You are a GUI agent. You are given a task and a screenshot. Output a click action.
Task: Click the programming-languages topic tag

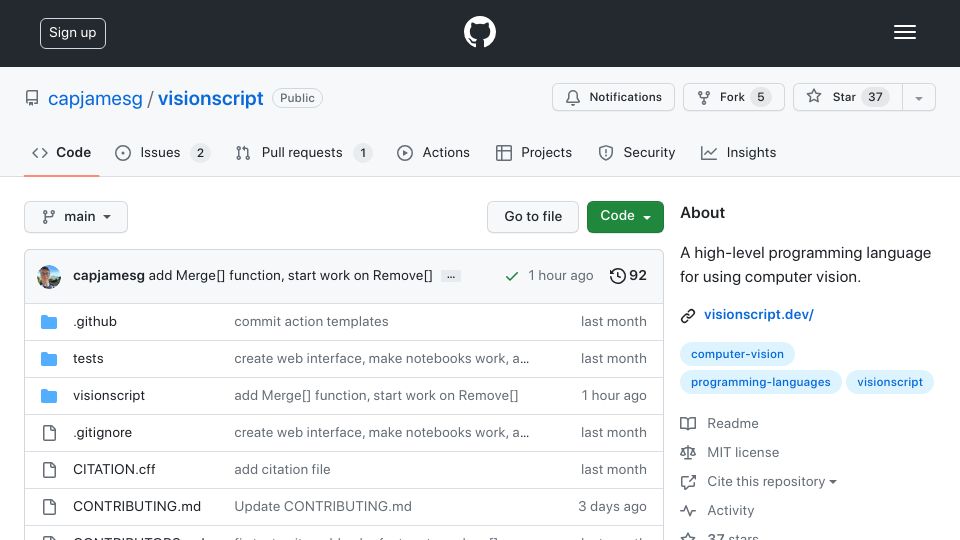pos(760,382)
